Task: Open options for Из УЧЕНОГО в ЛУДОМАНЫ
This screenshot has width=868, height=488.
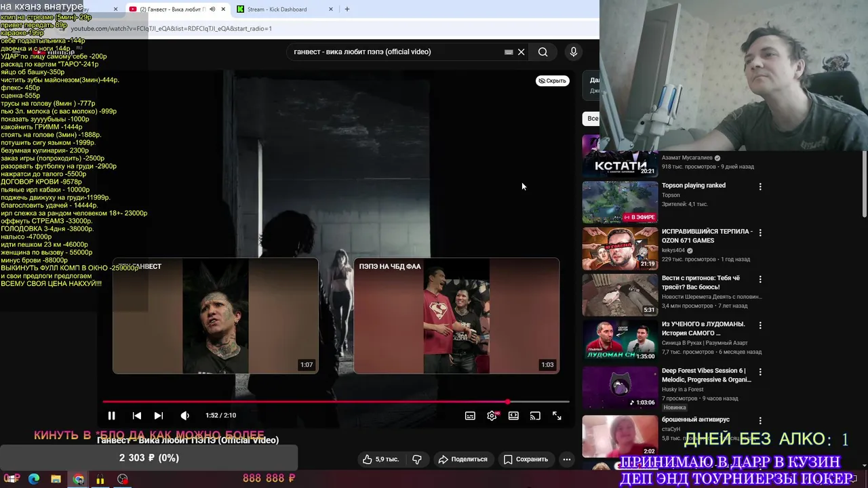Action: coord(760,325)
